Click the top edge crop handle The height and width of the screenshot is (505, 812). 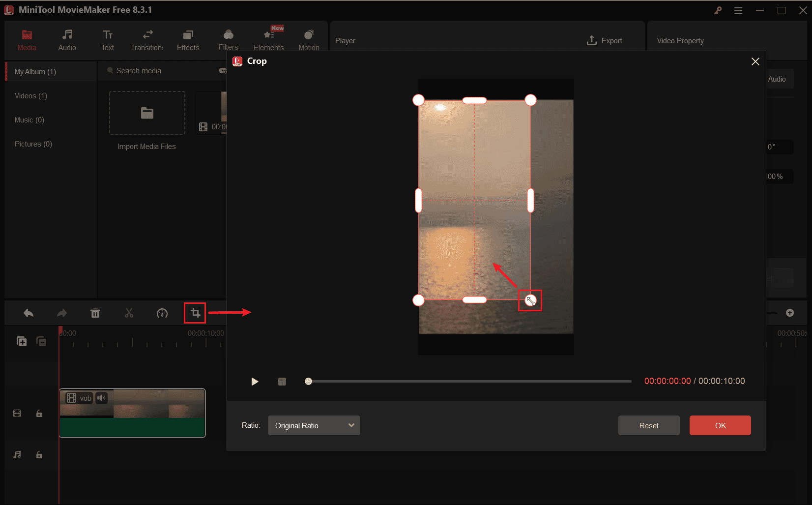coord(474,100)
